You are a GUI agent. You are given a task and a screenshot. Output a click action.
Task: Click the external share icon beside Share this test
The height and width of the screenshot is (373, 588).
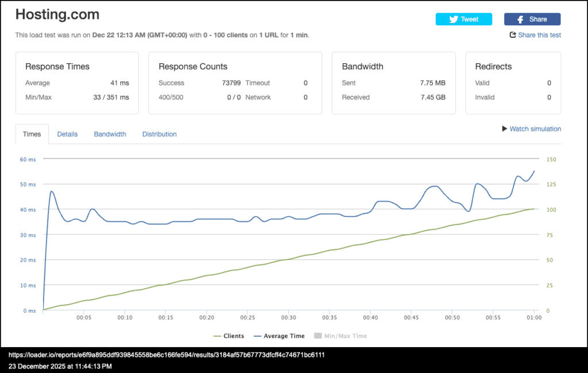[513, 35]
